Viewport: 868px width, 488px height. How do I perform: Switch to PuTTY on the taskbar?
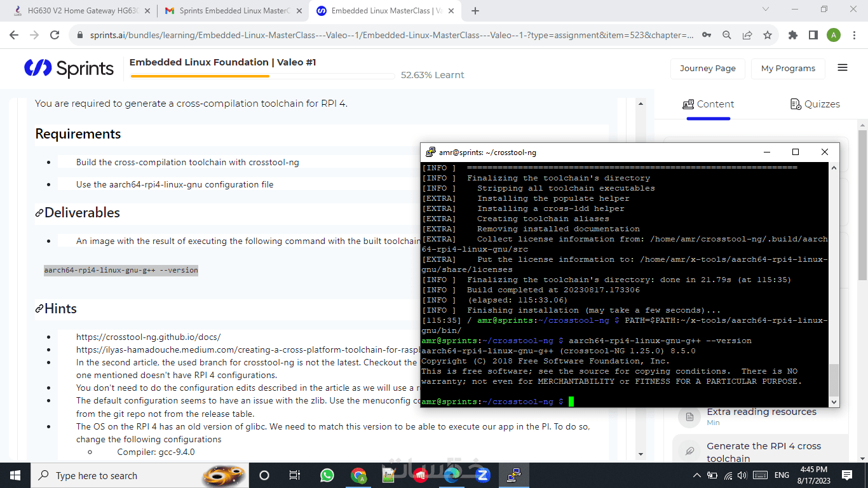pyautogui.click(x=513, y=475)
